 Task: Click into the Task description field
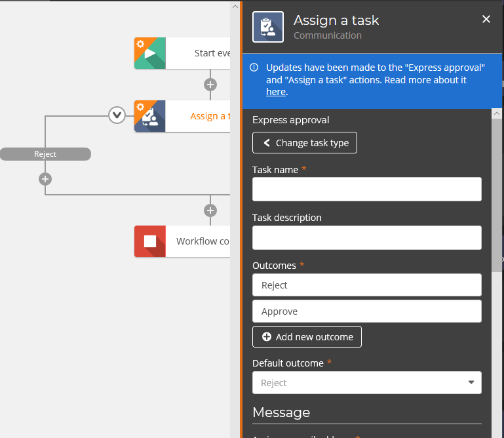(367, 237)
